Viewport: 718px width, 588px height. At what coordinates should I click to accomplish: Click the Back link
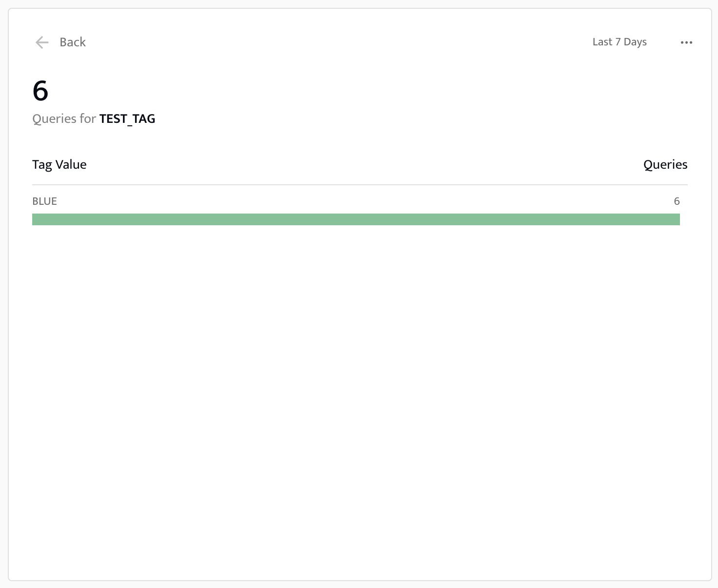tap(72, 42)
